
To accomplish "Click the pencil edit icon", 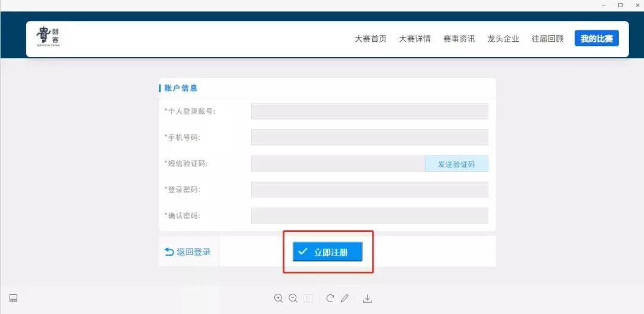I will [345, 299].
